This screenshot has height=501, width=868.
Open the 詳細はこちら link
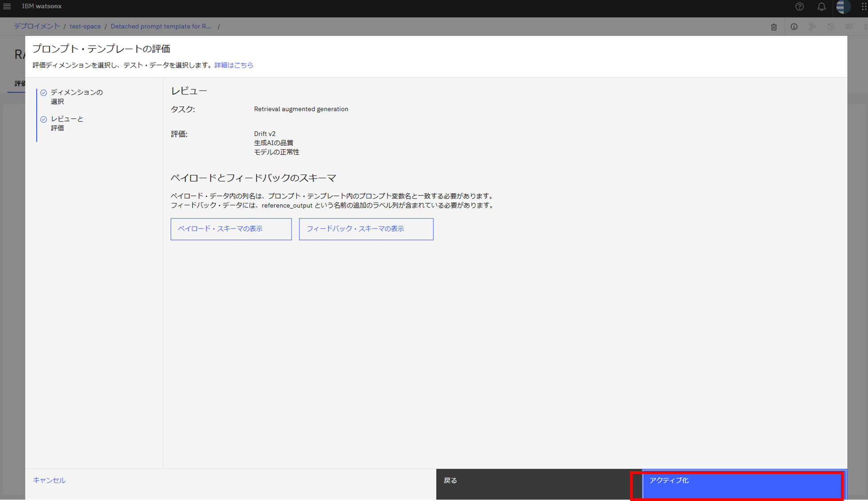(x=233, y=65)
